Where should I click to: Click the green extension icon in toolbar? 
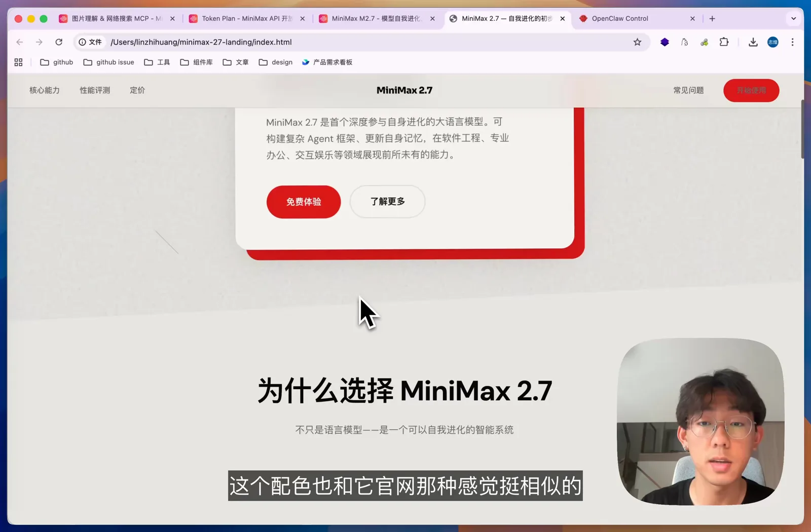click(704, 42)
